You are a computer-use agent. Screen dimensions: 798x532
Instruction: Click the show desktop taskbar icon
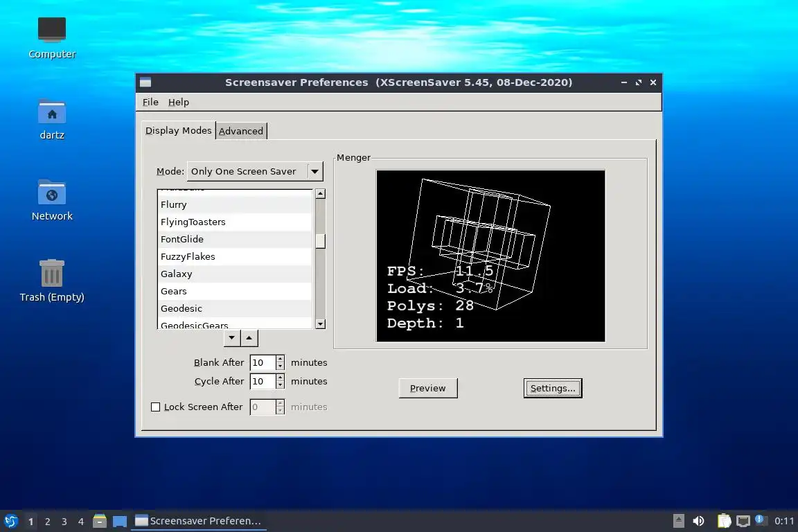pyautogui.click(x=120, y=521)
